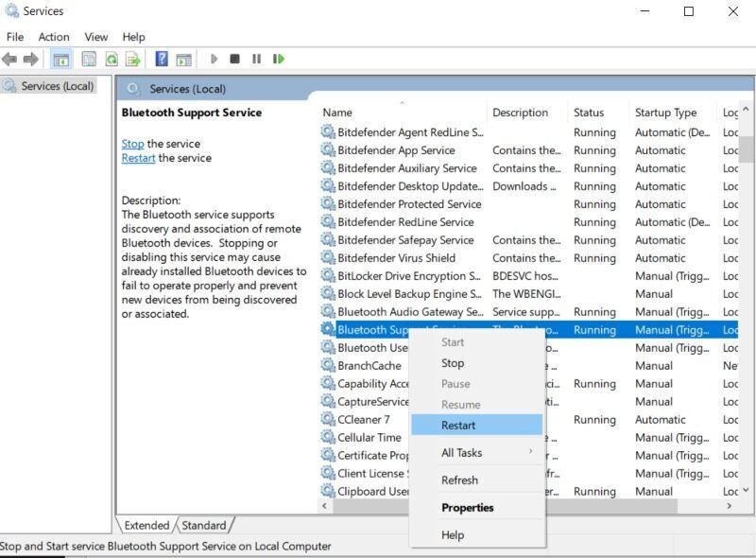Click the horizontal scrollbar track's right end
Viewport: 756px width, 558px height.
(699, 505)
